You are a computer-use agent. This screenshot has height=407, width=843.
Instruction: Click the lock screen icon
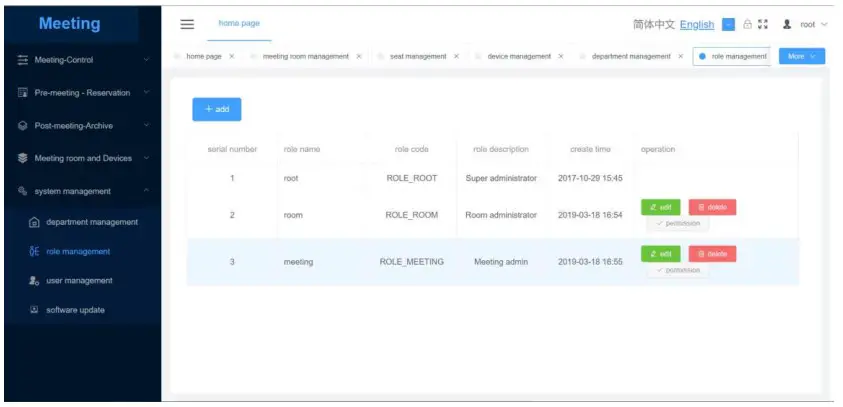click(747, 24)
